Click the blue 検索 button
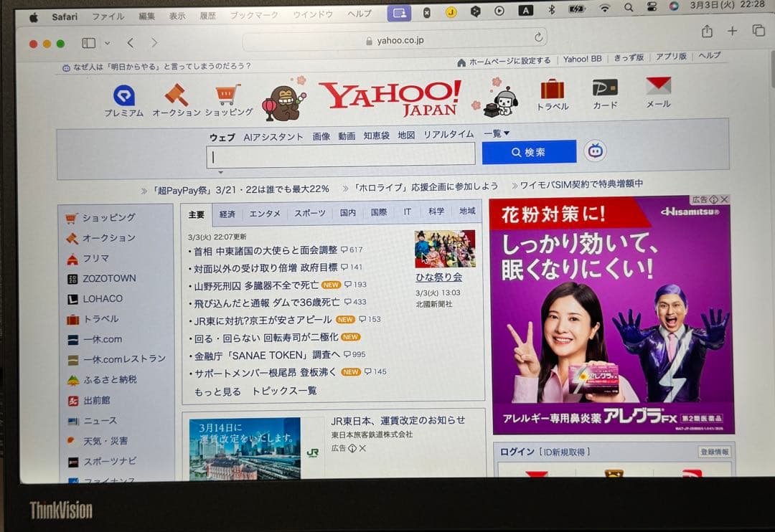Image resolution: width=775 pixels, height=532 pixels. point(529,152)
